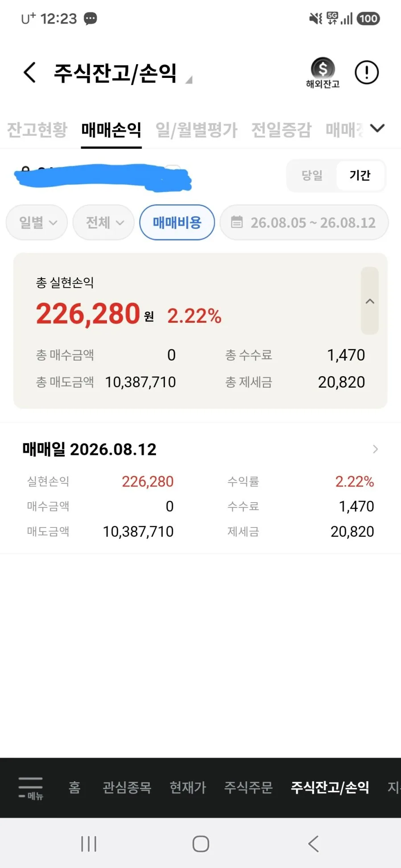
Task: Tap the back arrow beside 주식잔고/손익
Action: point(29,73)
